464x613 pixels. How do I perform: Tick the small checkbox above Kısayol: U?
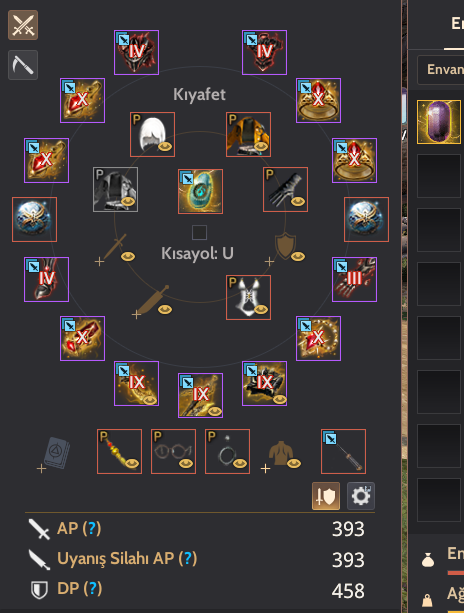(x=199, y=233)
